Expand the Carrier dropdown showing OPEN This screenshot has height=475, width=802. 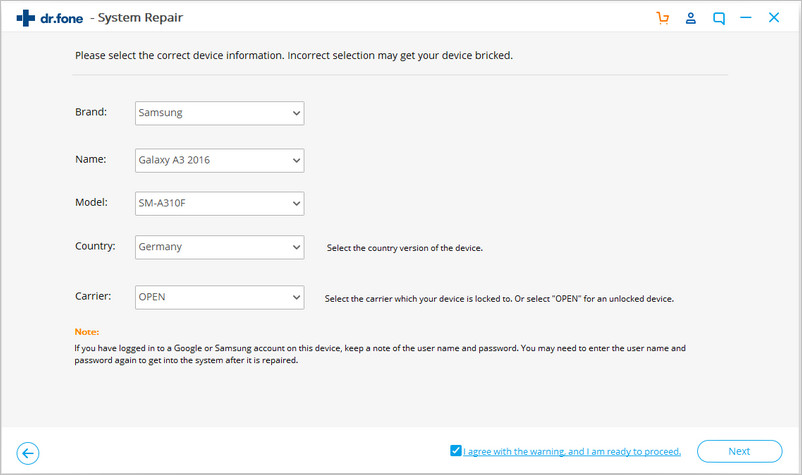tap(219, 297)
